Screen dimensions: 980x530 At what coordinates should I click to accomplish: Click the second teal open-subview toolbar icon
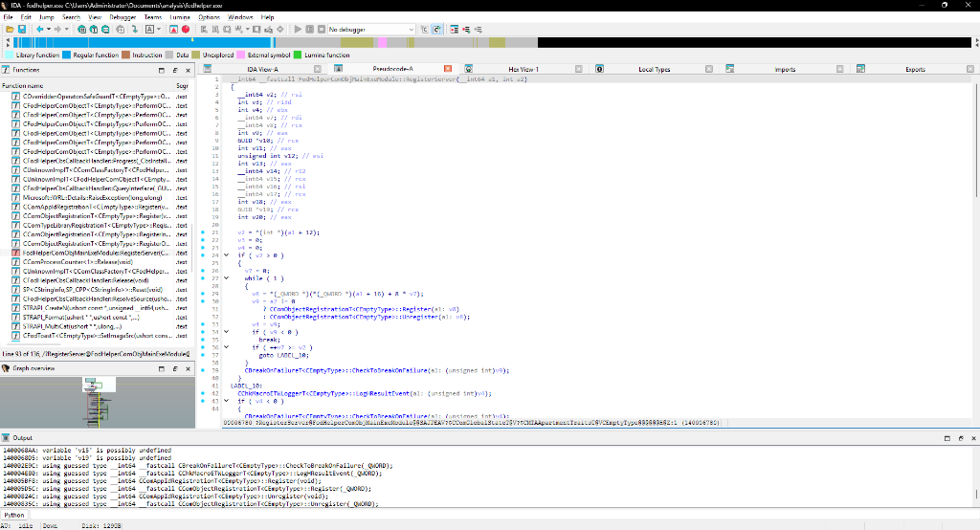coord(94,30)
